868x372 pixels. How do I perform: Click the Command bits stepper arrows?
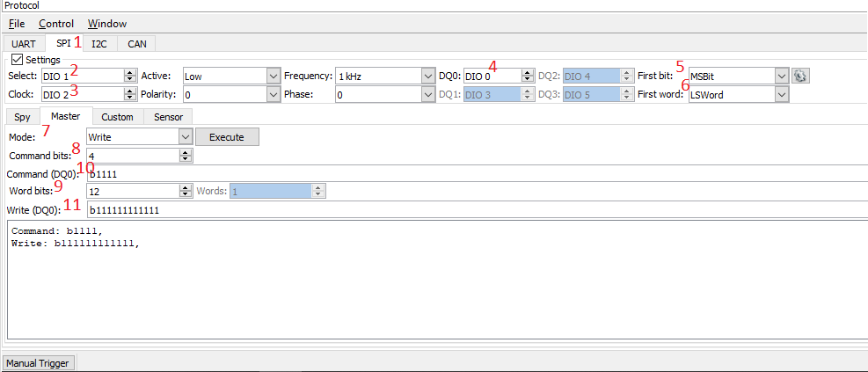(186, 157)
